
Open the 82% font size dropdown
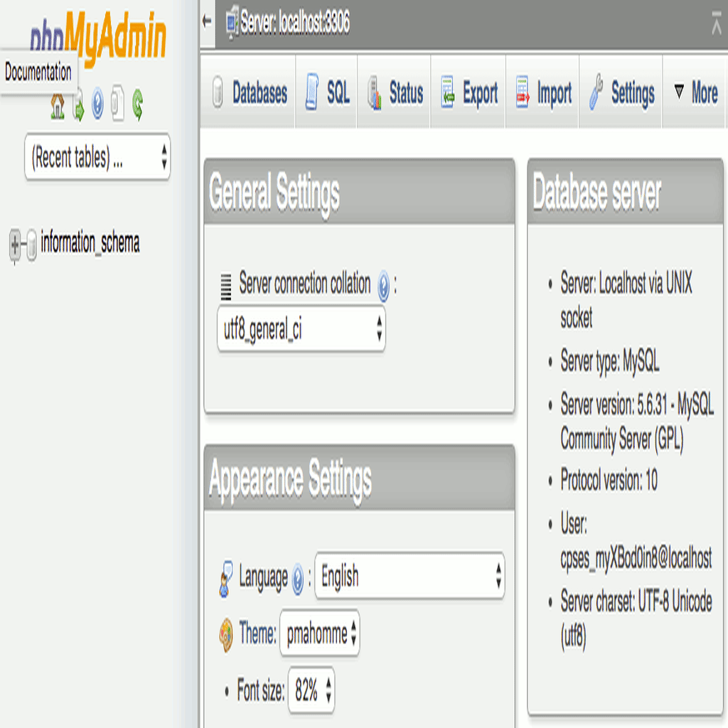[311, 690]
